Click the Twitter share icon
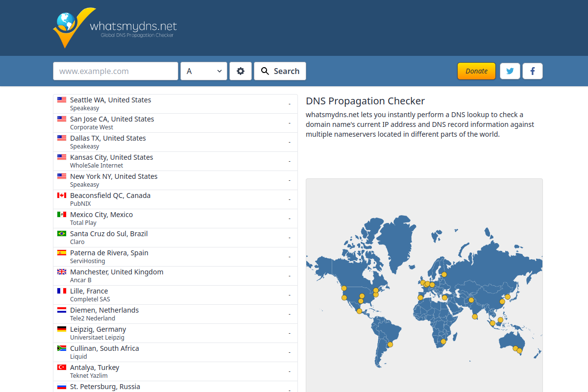 coord(510,71)
